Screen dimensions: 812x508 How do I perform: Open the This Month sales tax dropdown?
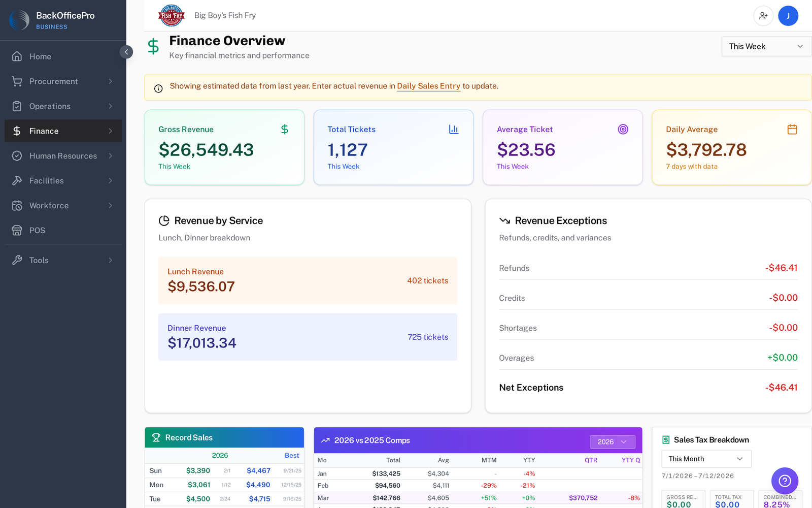(x=706, y=459)
